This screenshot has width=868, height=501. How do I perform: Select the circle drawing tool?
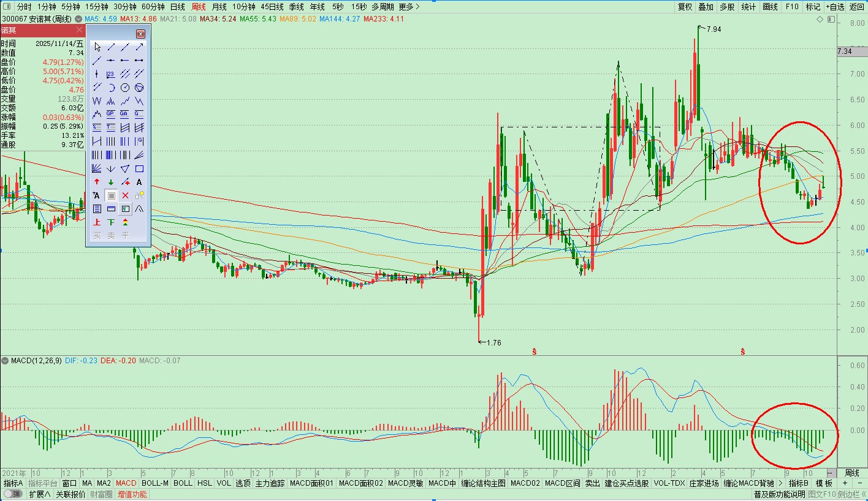click(x=125, y=88)
